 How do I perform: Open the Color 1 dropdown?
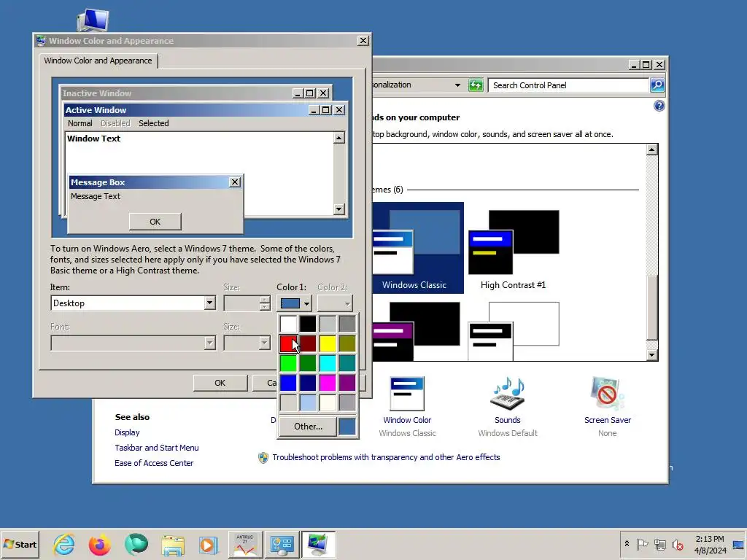point(295,303)
